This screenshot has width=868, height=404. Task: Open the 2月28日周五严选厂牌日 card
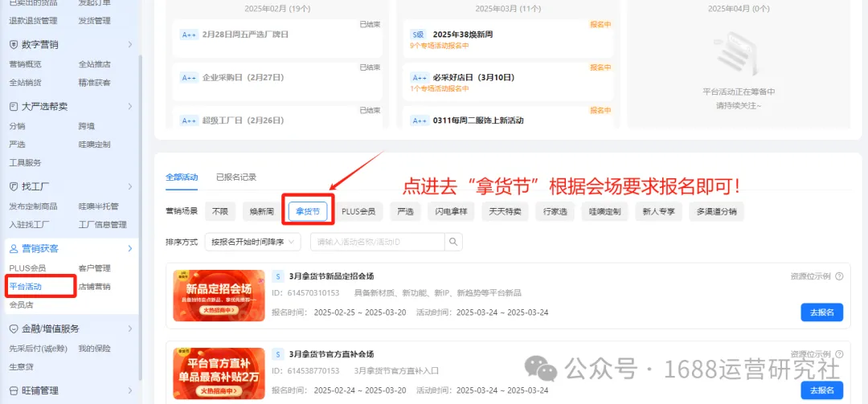(x=278, y=39)
